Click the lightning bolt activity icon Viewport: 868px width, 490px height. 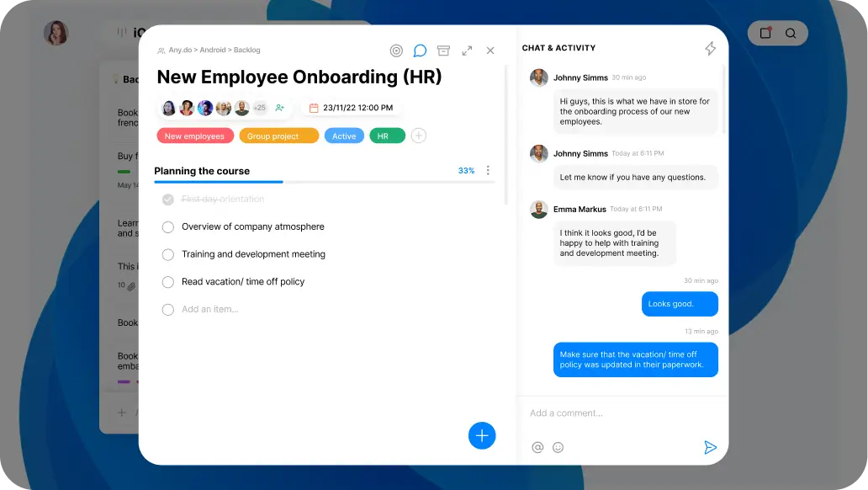(x=710, y=49)
